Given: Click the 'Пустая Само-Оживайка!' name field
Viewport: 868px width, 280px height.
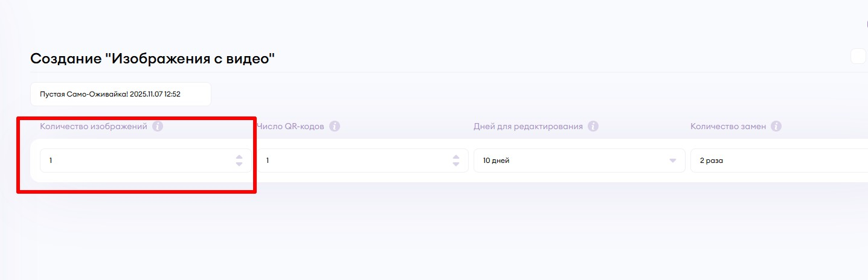Looking at the screenshot, I should pyautogui.click(x=120, y=94).
